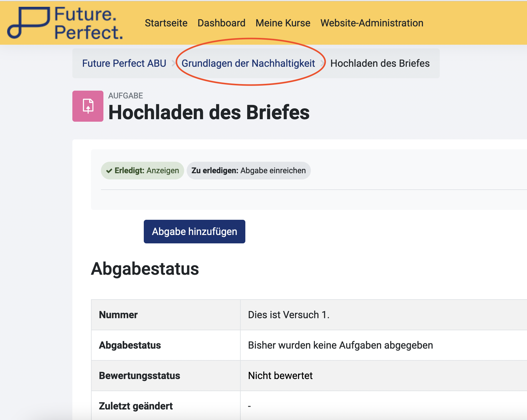Select the Nummer row label in the table
The height and width of the screenshot is (420, 527).
[x=118, y=315]
